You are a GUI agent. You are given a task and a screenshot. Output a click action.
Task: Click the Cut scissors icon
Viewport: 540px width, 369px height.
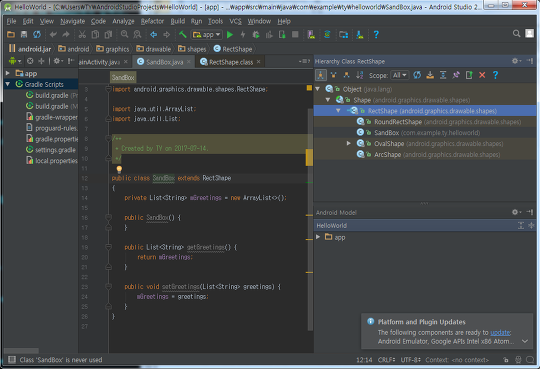click(82, 34)
